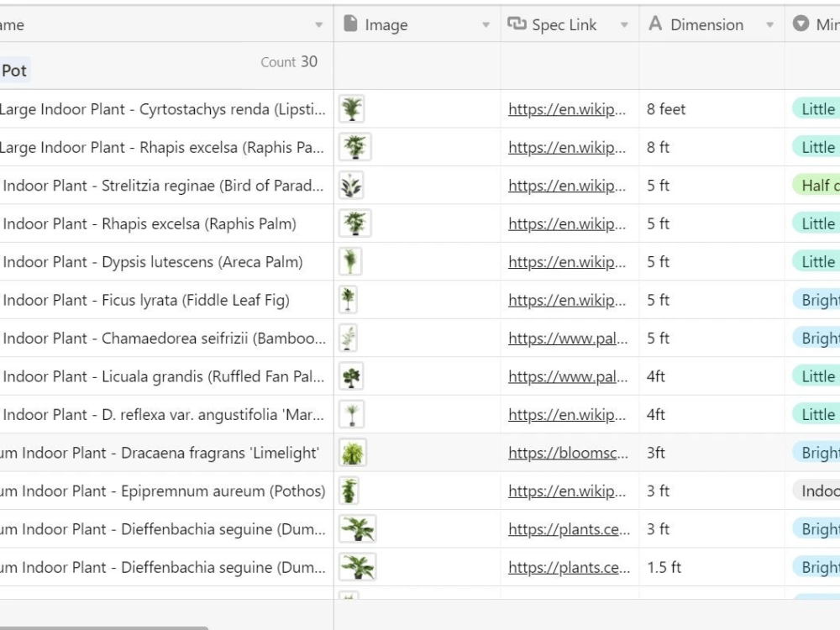This screenshot has width=840, height=630.
Task: Select the Ficus lyrata (Fiddle Leaf Fig) name cell
Action: pos(166,300)
